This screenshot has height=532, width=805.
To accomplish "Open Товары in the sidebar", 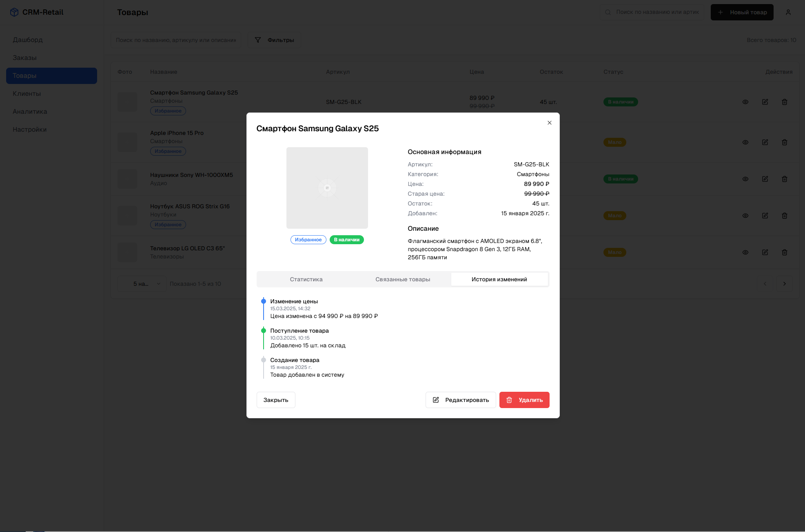I will [51, 76].
